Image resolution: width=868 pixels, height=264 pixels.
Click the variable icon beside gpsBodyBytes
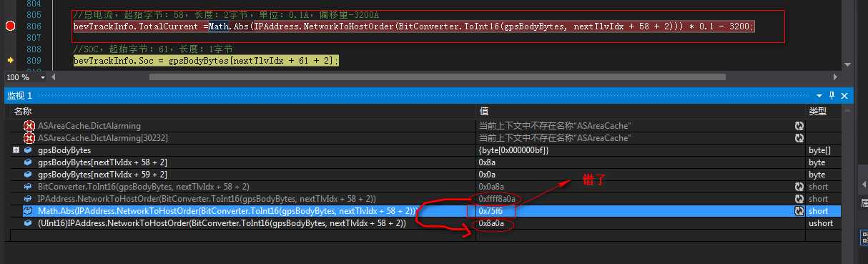point(28,150)
